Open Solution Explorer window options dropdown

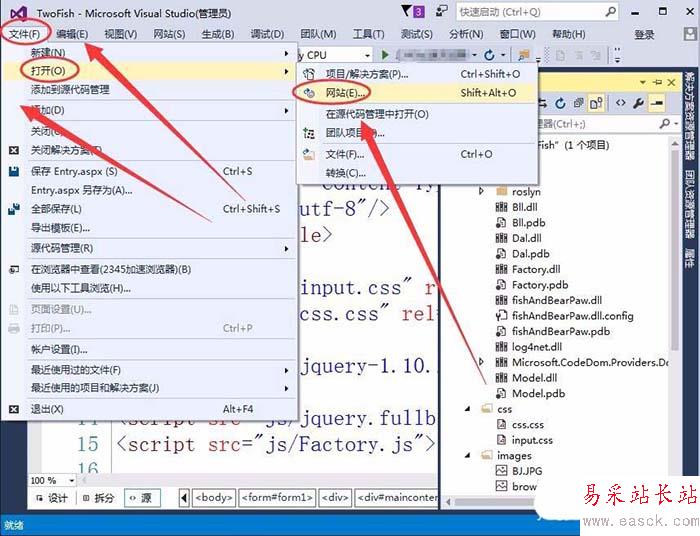point(643,82)
